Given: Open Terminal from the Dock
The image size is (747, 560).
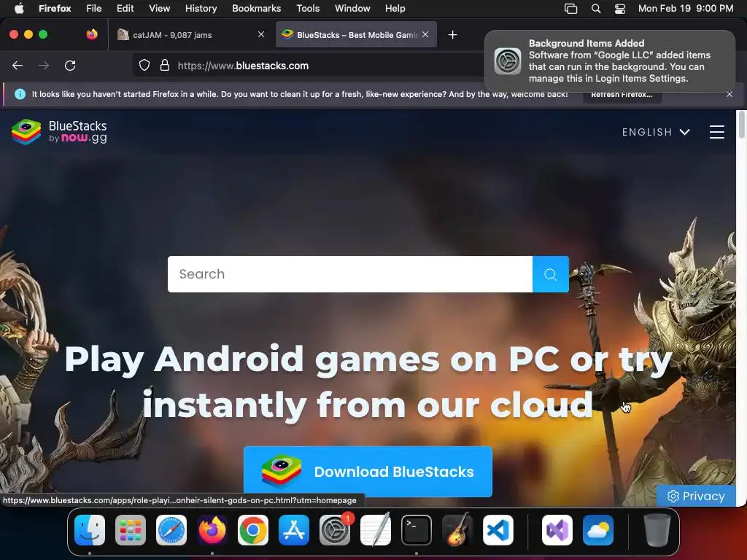Looking at the screenshot, I should pos(417,530).
